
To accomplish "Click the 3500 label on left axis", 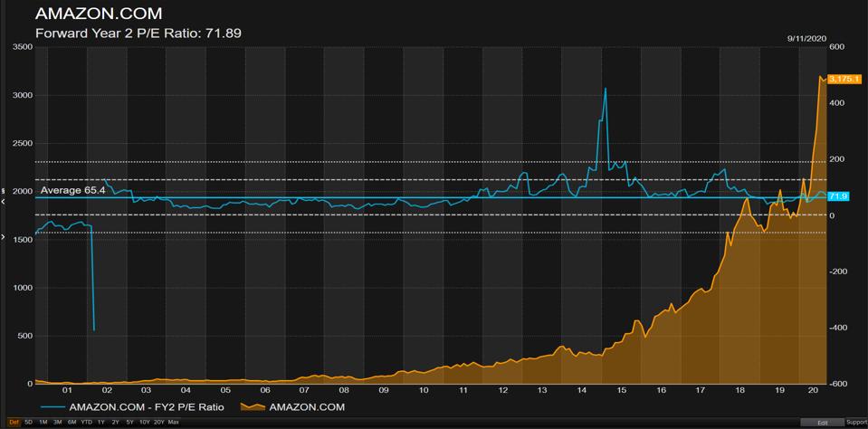I will pyautogui.click(x=21, y=48).
